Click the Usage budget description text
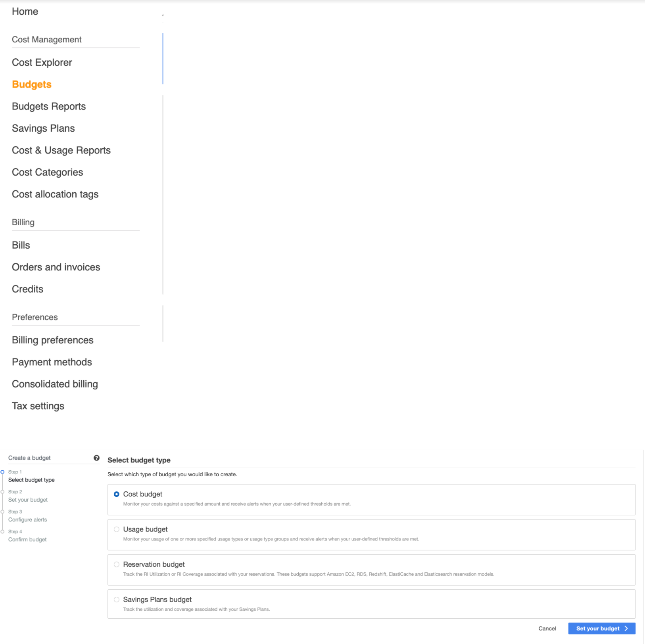The image size is (645, 644). pos(271,539)
